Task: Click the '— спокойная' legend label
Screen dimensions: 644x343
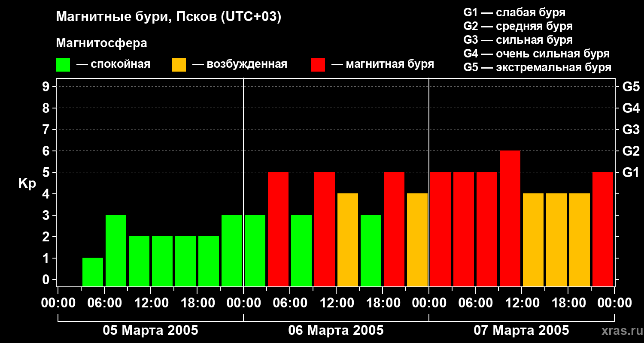Action: pos(113,64)
